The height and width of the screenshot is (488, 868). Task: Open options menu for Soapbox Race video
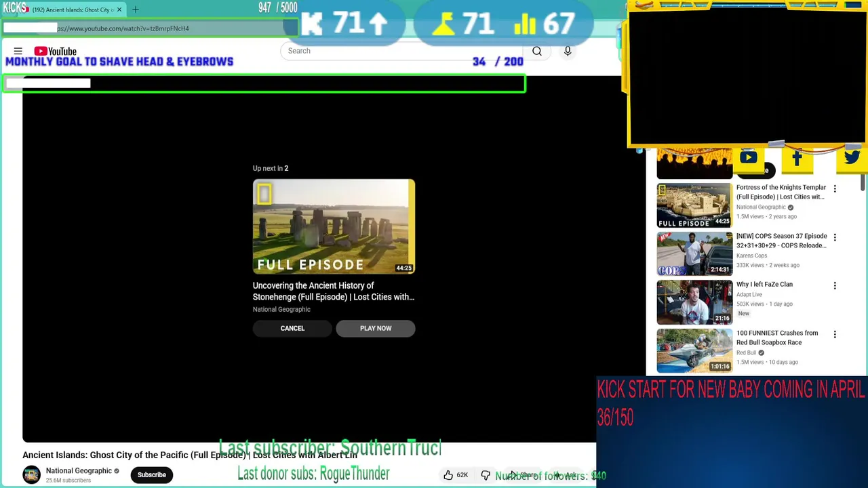[835, 334]
